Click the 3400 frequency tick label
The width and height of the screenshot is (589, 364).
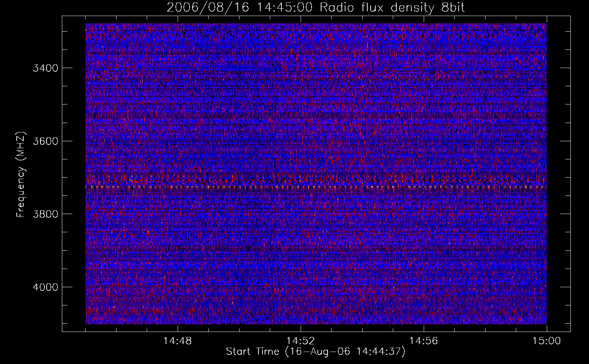click(46, 68)
